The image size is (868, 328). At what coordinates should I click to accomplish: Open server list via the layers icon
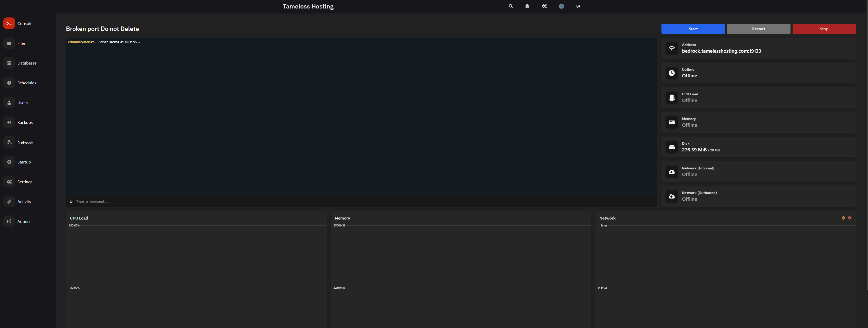tap(527, 6)
